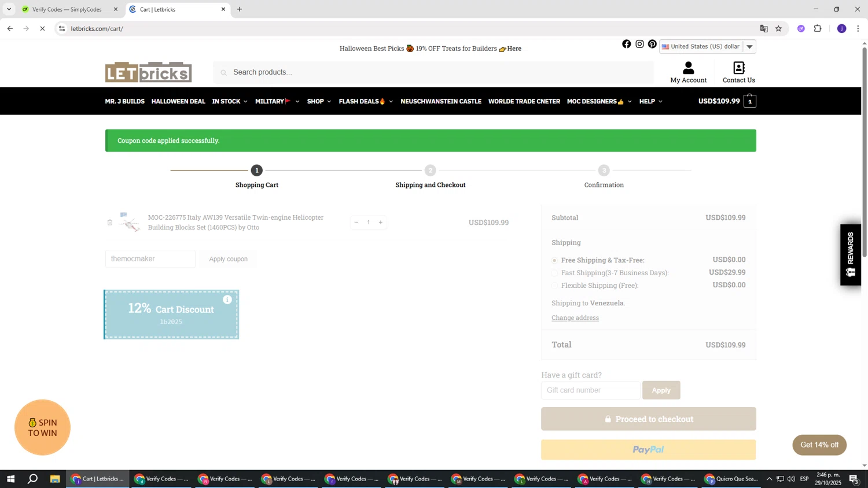Click Proceed to checkout button
868x488 pixels.
click(x=648, y=419)
